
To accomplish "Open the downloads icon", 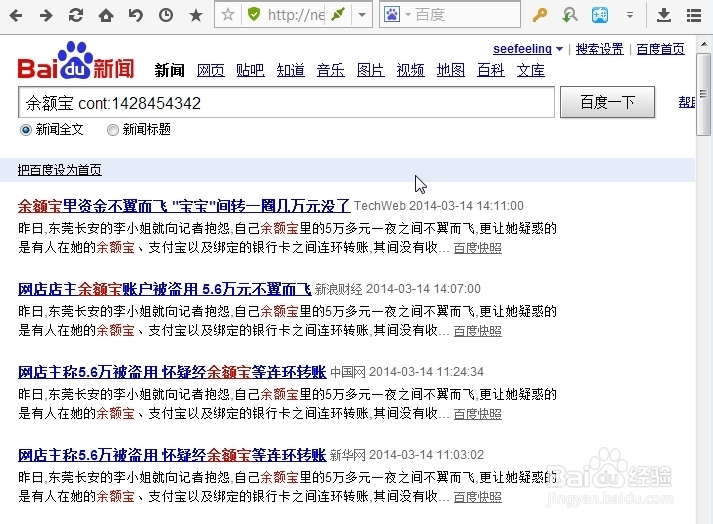I will 664,15.
